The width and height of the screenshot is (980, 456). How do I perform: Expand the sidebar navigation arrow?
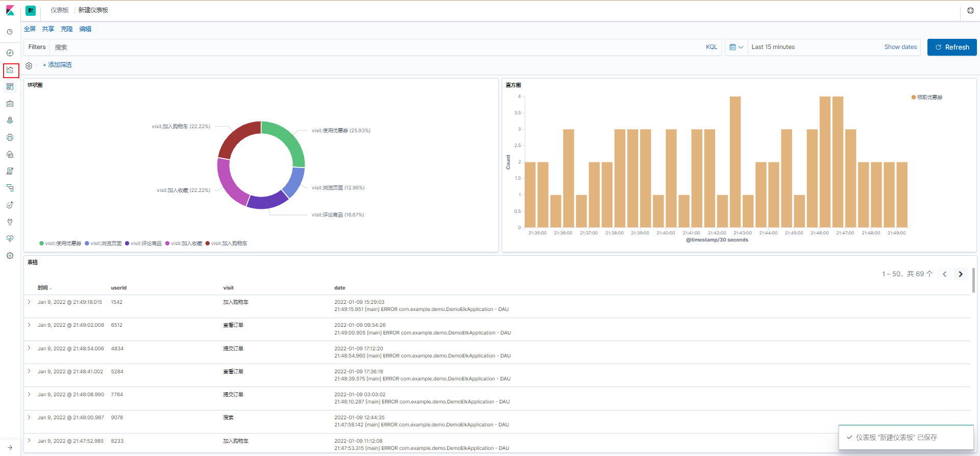(x=10, y=447)
